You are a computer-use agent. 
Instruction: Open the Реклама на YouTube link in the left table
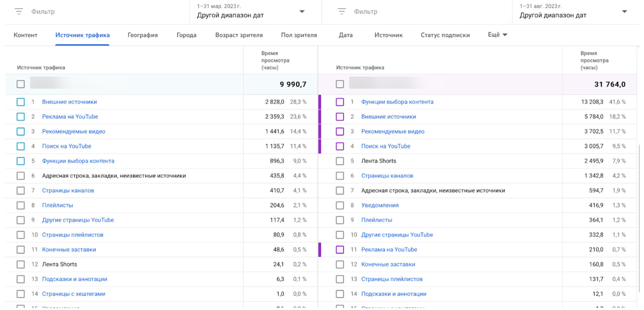point(70,117)
